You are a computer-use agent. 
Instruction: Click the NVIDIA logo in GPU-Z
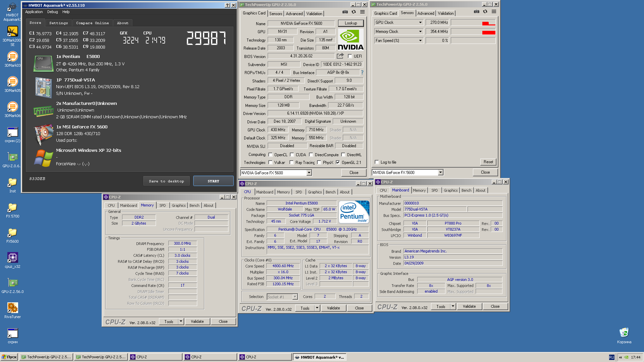pyautogui.click(x=351, y=40)
